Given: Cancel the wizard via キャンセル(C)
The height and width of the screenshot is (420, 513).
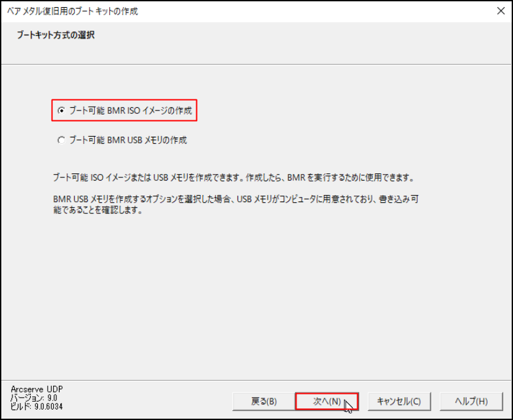Looking at the screenshot, I should pyautogui.click(x=399, y=402).
